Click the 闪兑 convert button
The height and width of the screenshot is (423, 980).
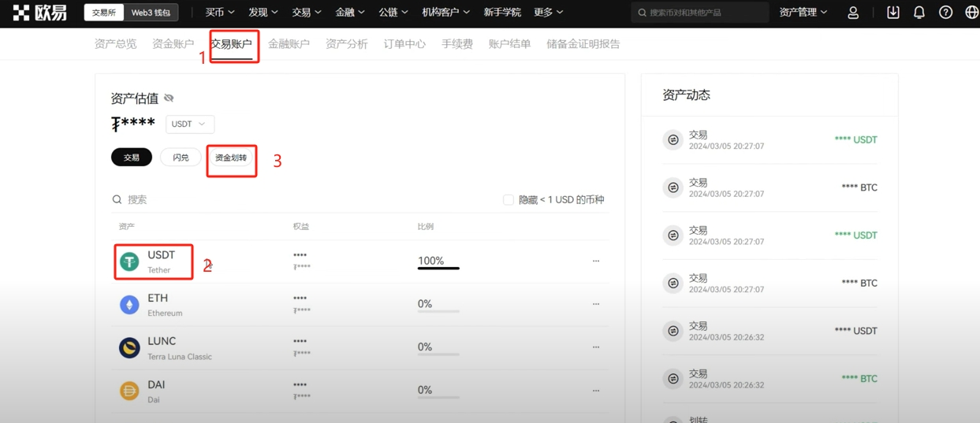point(181,158)
